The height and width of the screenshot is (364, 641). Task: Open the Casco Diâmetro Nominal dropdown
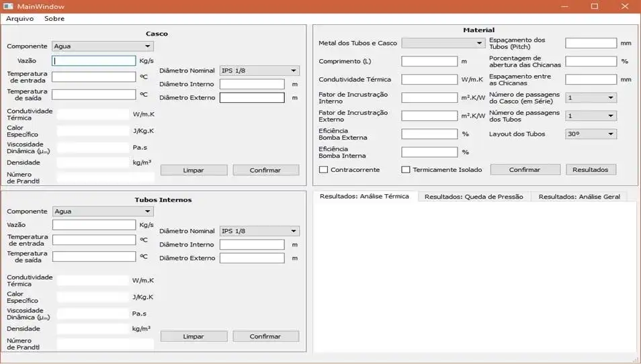[x=259, y=71]
